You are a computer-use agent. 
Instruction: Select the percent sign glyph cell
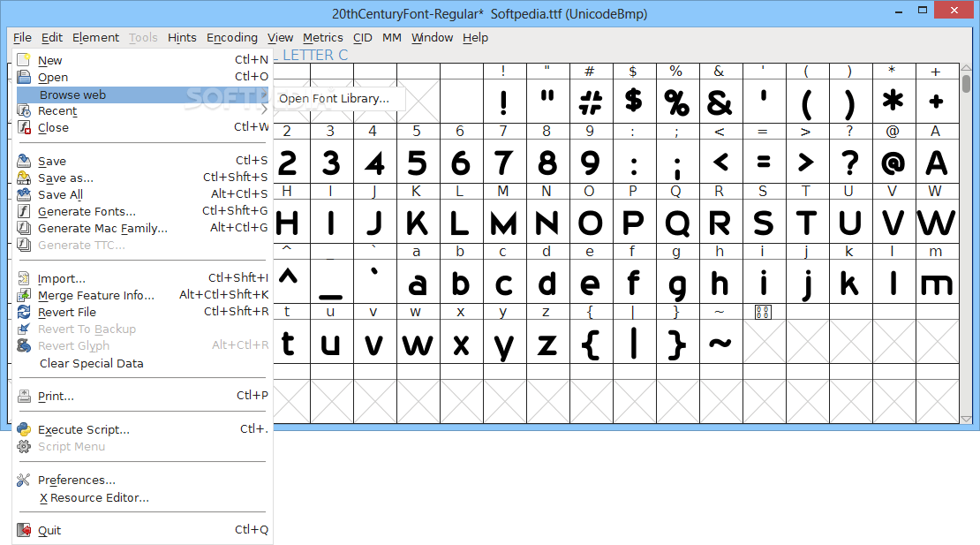[x=677, y=101]
